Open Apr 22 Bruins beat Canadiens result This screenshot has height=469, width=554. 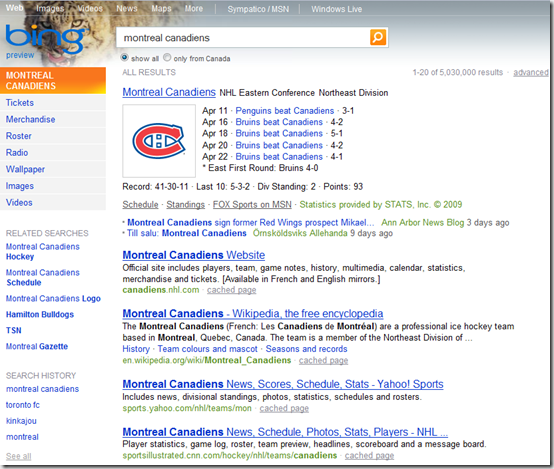click(x=279, y=157)
